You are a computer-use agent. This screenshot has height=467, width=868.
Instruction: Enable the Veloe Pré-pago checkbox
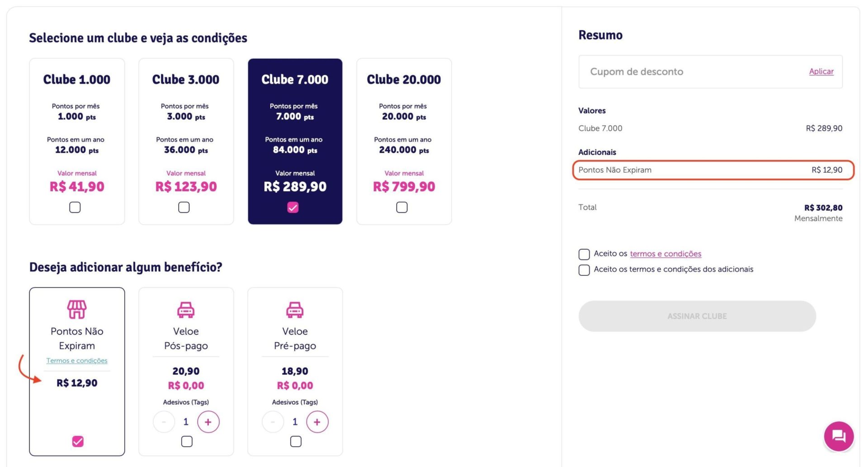[296, 441]
